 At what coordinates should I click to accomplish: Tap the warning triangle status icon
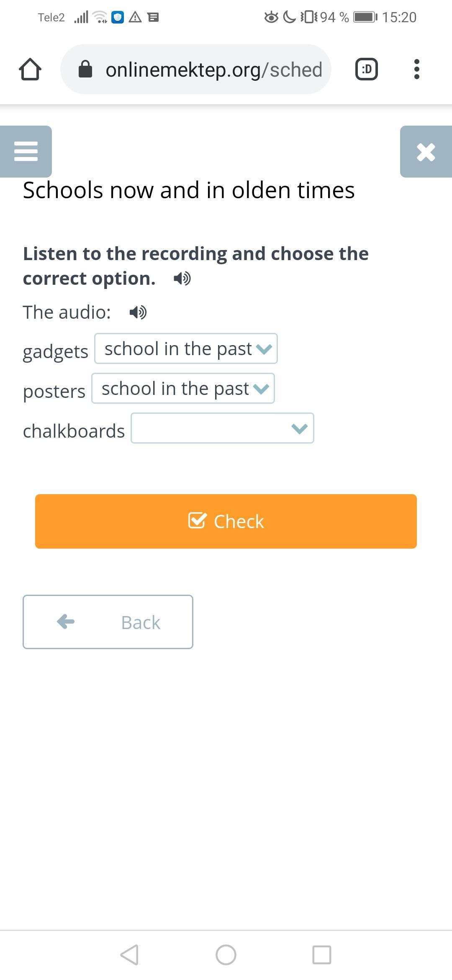point(135,17)
